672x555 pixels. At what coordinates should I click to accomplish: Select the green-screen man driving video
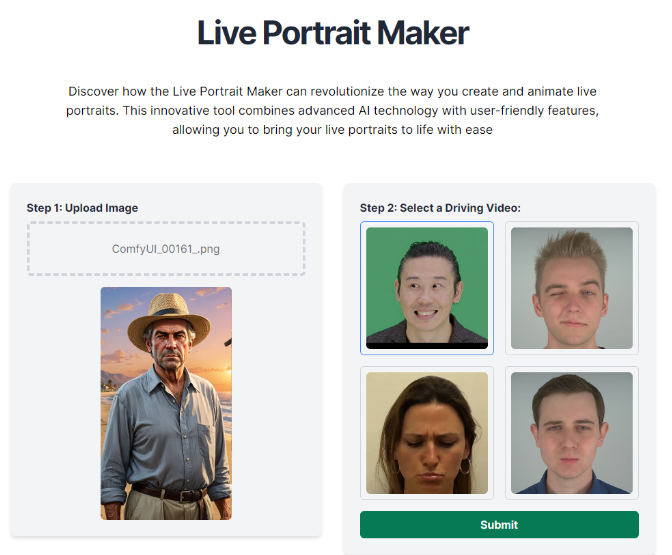427,288
